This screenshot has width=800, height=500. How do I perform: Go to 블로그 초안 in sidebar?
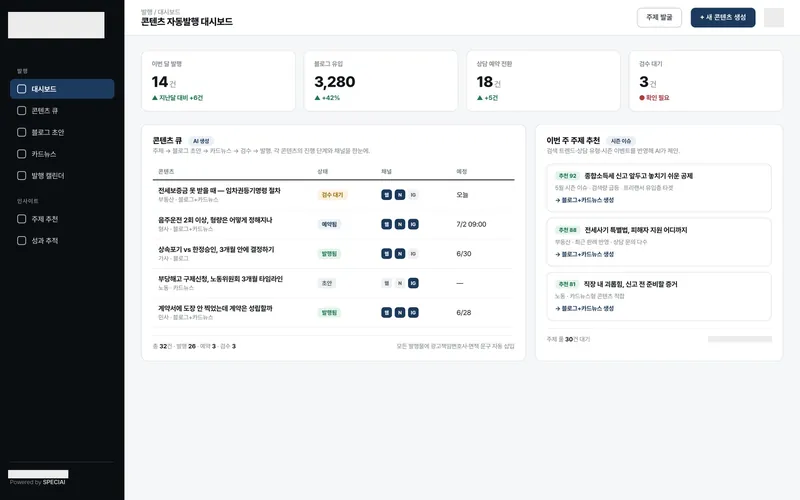click(x=62, y=132)
